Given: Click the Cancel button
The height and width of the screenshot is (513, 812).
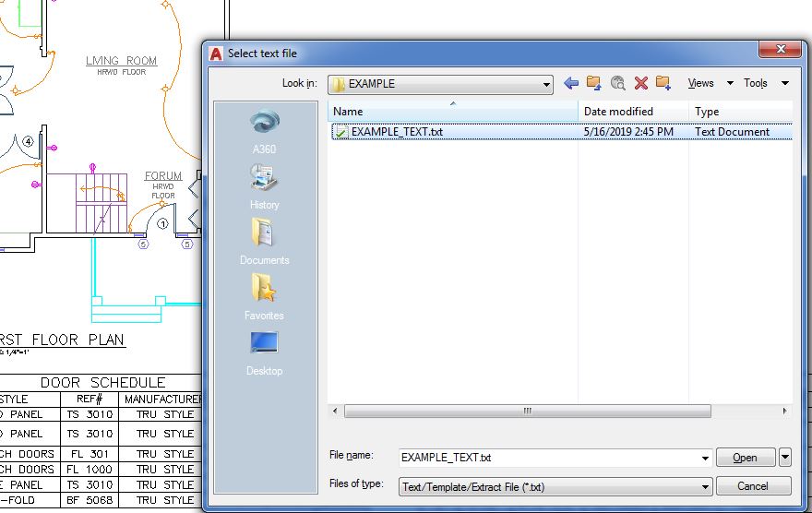Looking at the screenshot, I should 754,486.
